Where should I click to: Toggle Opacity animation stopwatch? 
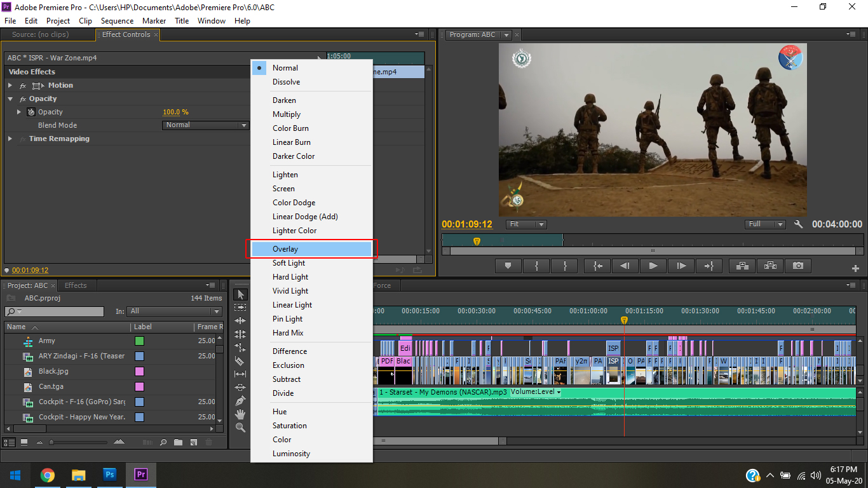[31, 112]
